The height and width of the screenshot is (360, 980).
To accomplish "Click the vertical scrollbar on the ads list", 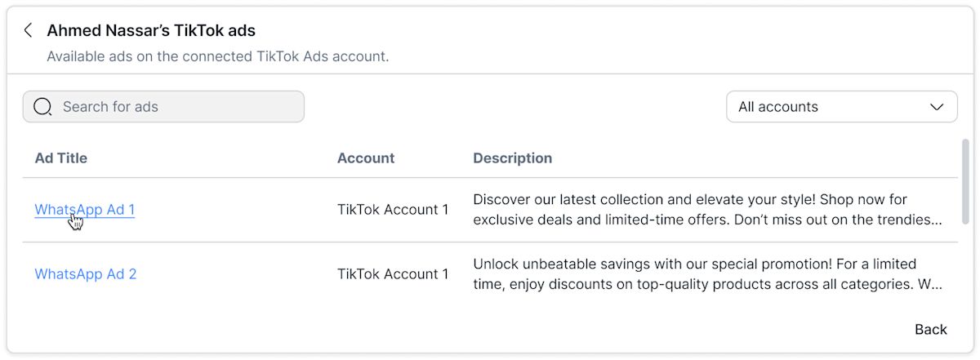I will (x=965, y=180).
